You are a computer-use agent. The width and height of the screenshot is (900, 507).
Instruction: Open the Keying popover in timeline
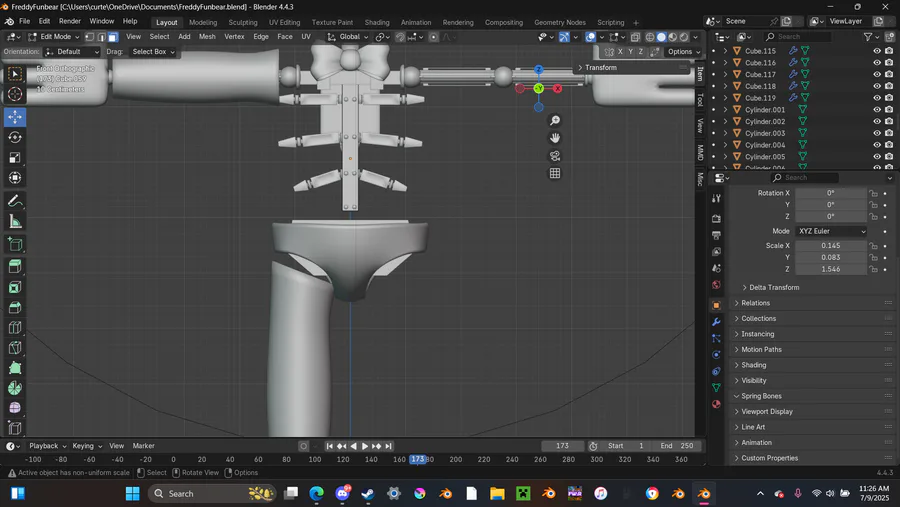87,446
